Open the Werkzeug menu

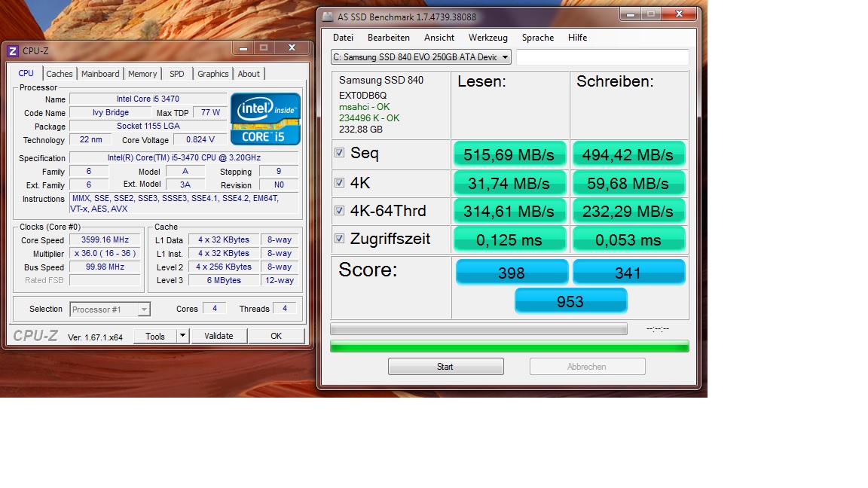[487, 38]
